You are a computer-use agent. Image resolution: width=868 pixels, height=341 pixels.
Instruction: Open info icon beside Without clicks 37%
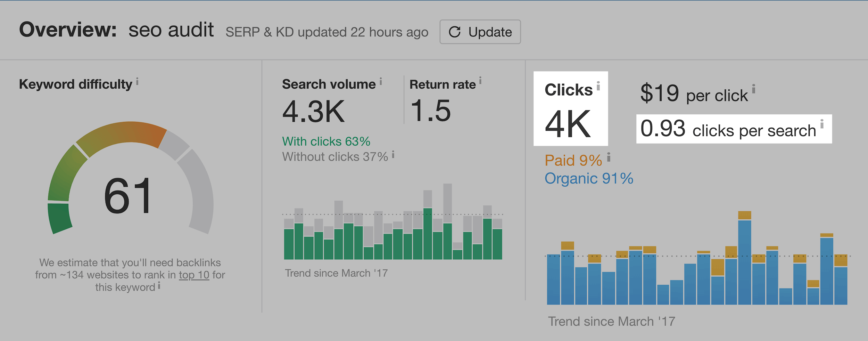[x=393, y=154]
